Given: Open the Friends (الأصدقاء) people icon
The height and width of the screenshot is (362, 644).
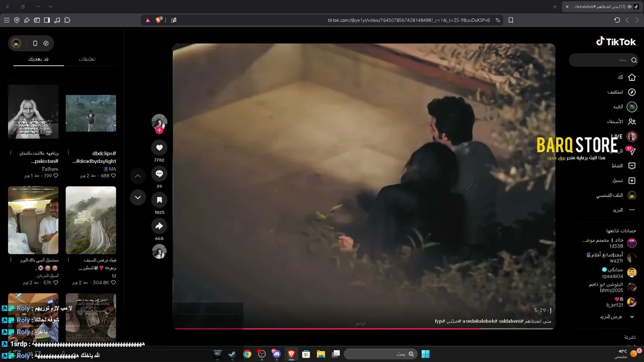Looking at the screenshot, I should tap(632, 122).
